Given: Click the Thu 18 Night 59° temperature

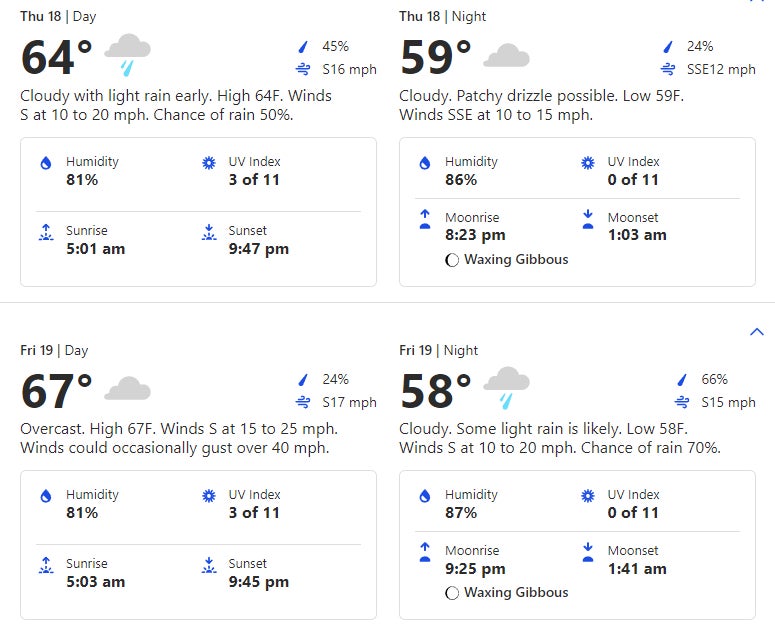Looking at the screenshot, I should pos(436,58).
